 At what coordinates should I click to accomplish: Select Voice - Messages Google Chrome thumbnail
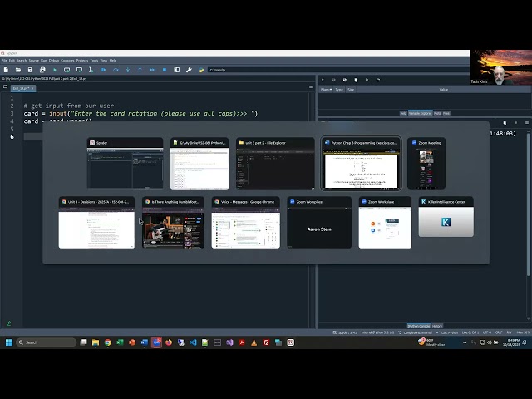click(x=246, y=223)
